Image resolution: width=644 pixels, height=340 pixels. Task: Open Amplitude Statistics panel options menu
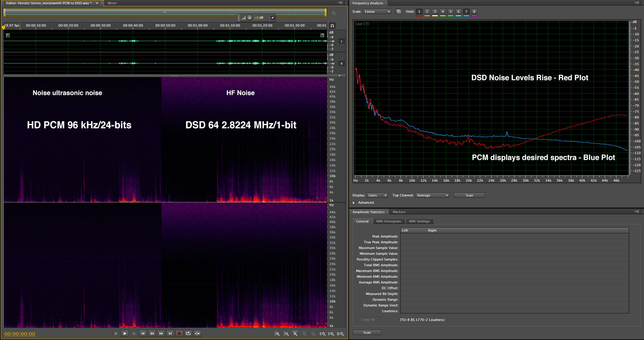[x=637, y=212]
